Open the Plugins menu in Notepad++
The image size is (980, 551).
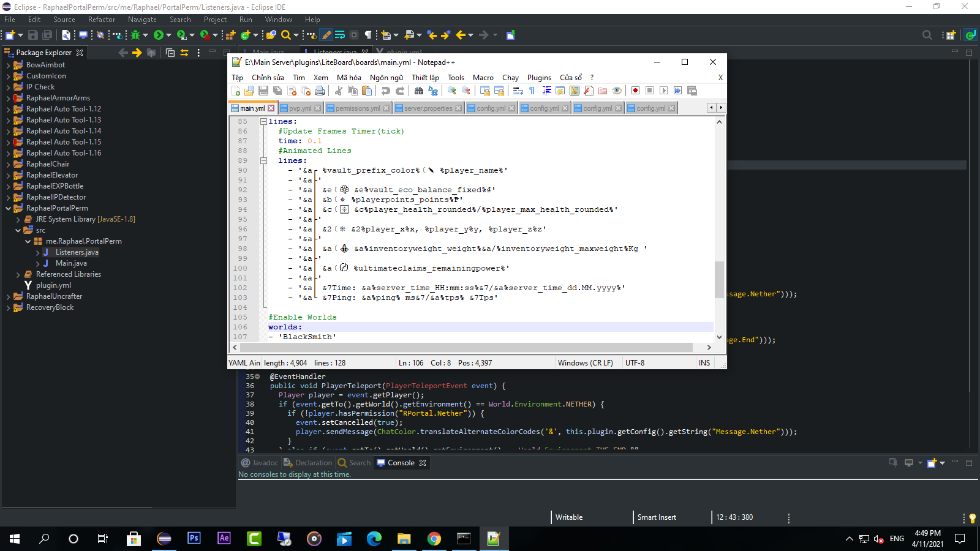pos(539,78)
